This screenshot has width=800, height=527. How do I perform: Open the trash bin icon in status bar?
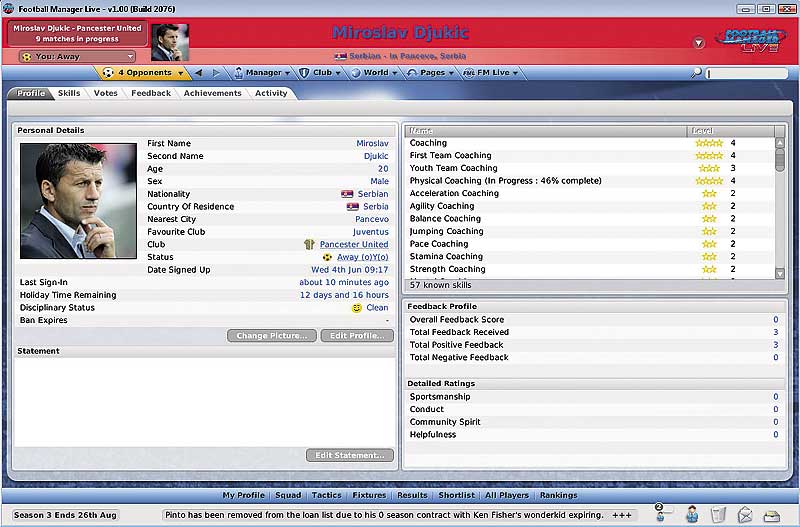point(718,514)
